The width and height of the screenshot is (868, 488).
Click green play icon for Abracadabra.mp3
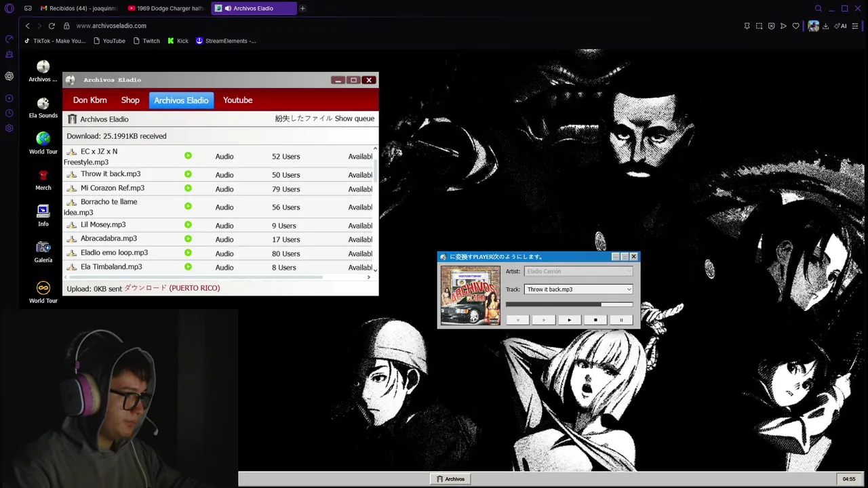click(x=188, y=239)
